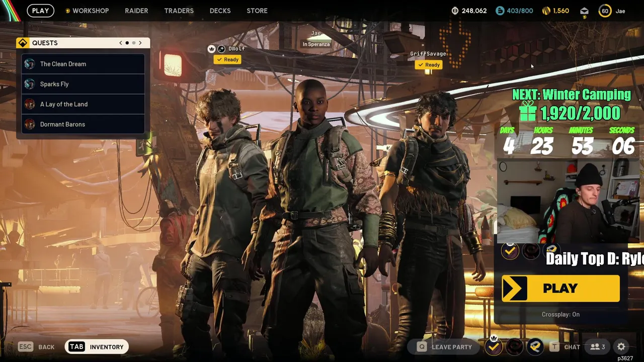644x362 pixels.
Task: Click the crowned party leader avatar with checkmark
Action: 494,346
